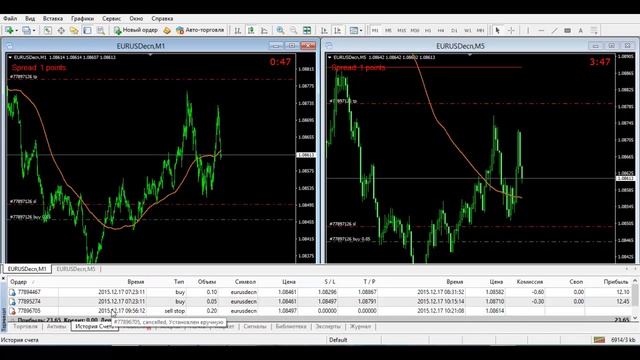Open the Активы terminal tab
640x360 pixels.
56,327
